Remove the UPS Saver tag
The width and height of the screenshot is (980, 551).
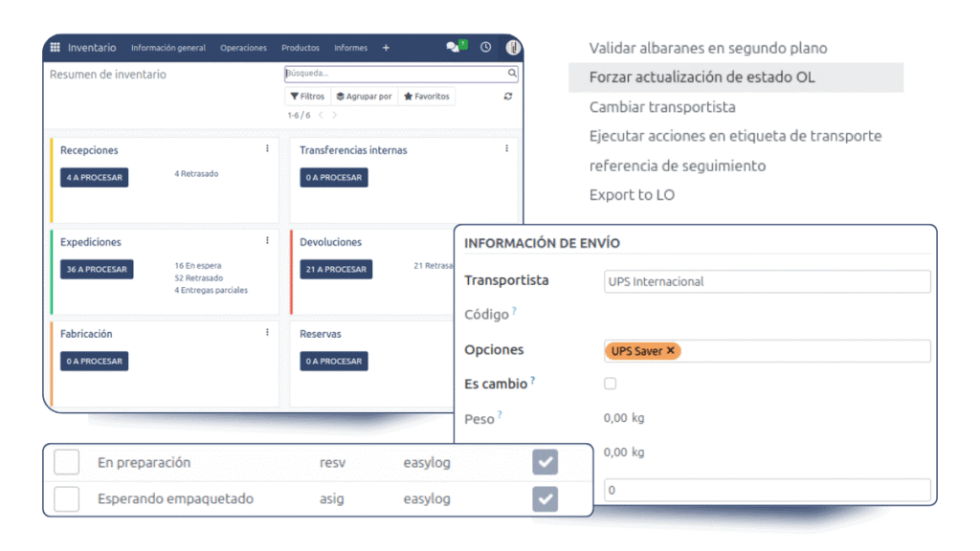tap(671, 351)
